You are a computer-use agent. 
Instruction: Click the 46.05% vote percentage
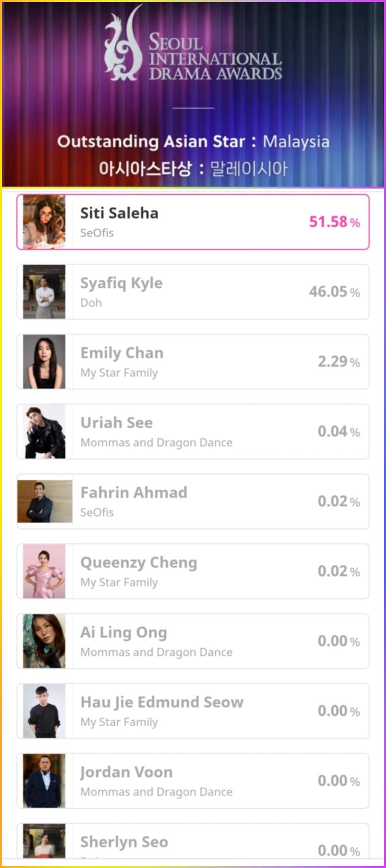click(334, 292)
